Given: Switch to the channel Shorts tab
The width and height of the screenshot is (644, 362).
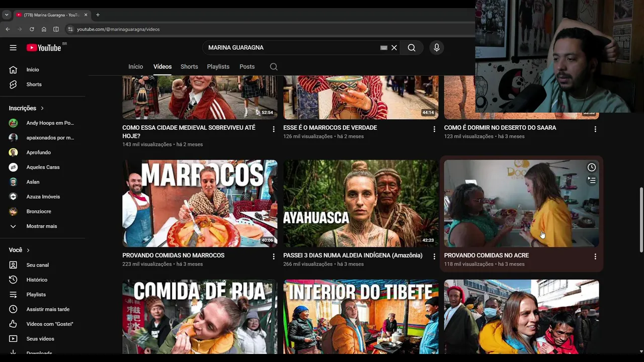Looking at the screenshot, I should [189, 67].
